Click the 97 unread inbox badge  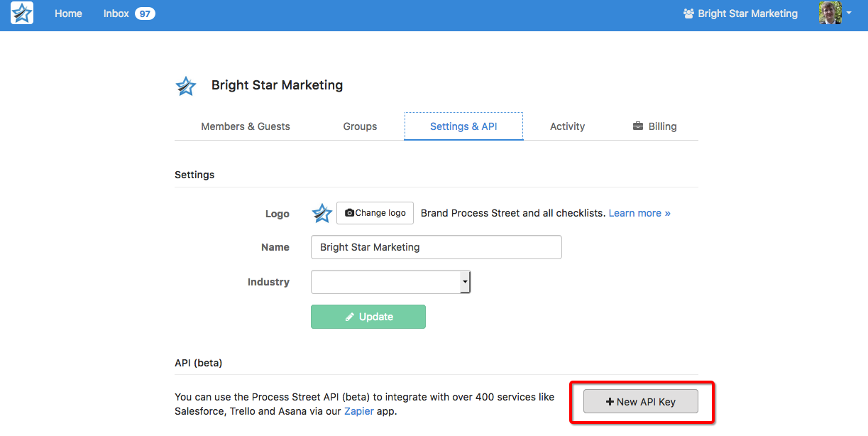[145, 13]
